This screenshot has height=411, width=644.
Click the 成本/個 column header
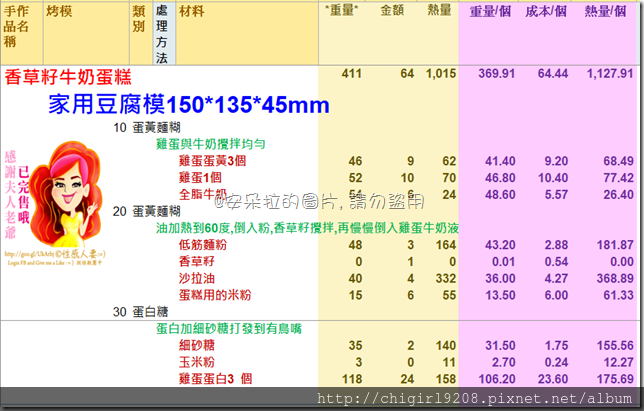pyautogui.click(x=546, y=11)
